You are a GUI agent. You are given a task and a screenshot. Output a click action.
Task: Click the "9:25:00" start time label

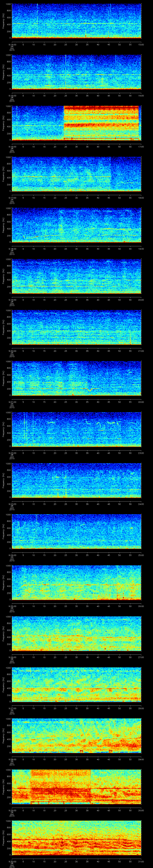(x=12, y=606)
